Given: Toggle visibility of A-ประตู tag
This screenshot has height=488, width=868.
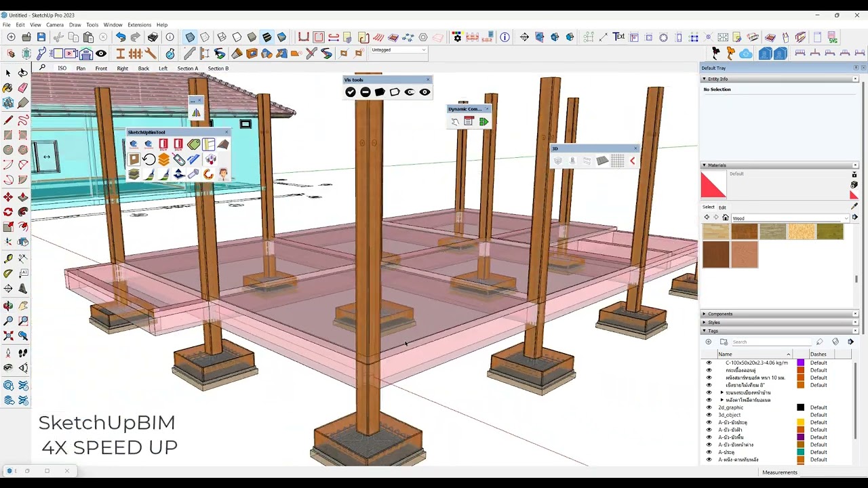Looking at the screenshot, I should pos(709,452).
